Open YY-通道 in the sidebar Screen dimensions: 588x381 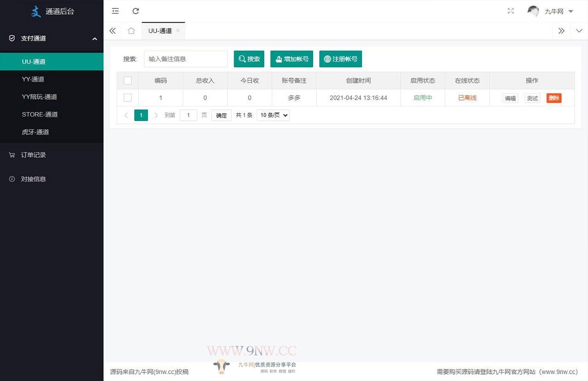(x=51, y=79)
